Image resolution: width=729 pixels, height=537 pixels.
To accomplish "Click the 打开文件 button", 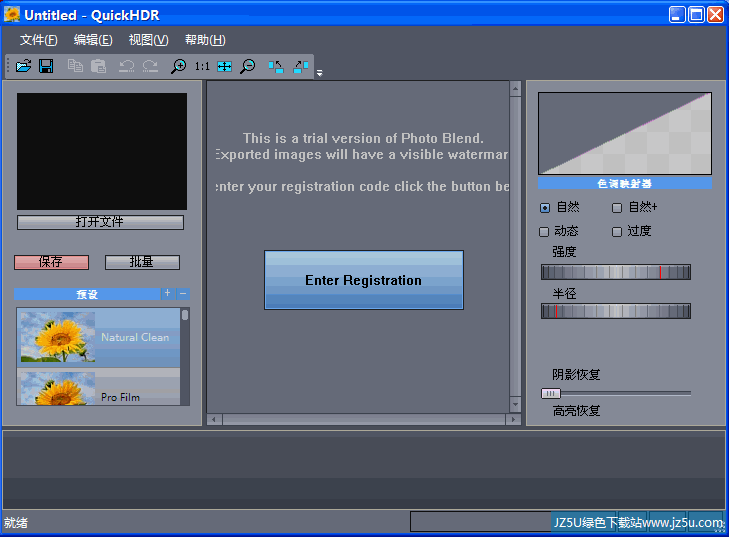I will (100, 222).
